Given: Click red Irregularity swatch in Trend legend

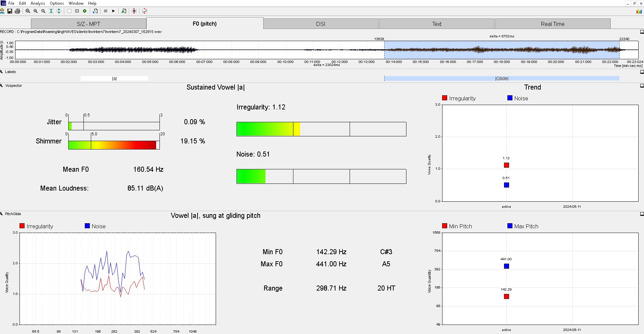Looking at the screenshot, I should click(444, 98).
